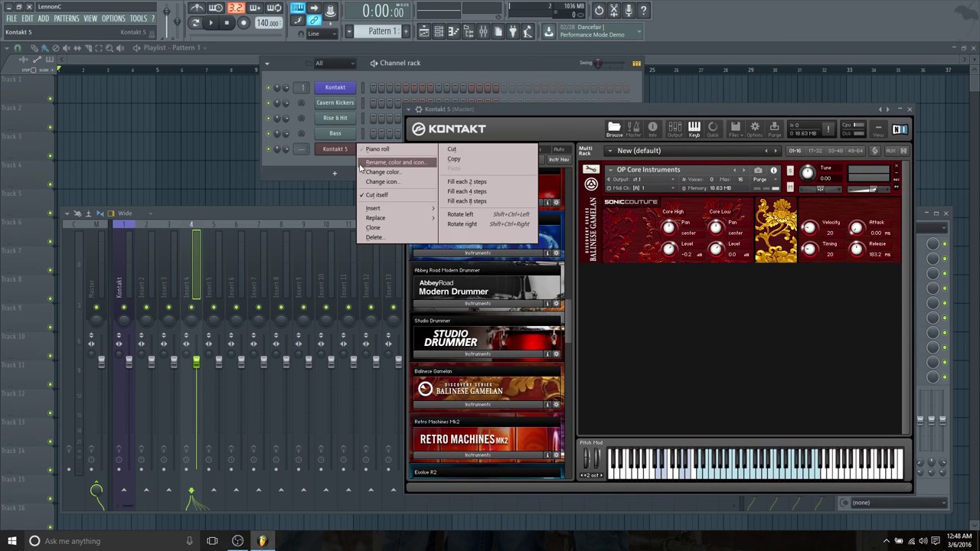
Task: Click the Stop button in transport
Action: [227, 23]
